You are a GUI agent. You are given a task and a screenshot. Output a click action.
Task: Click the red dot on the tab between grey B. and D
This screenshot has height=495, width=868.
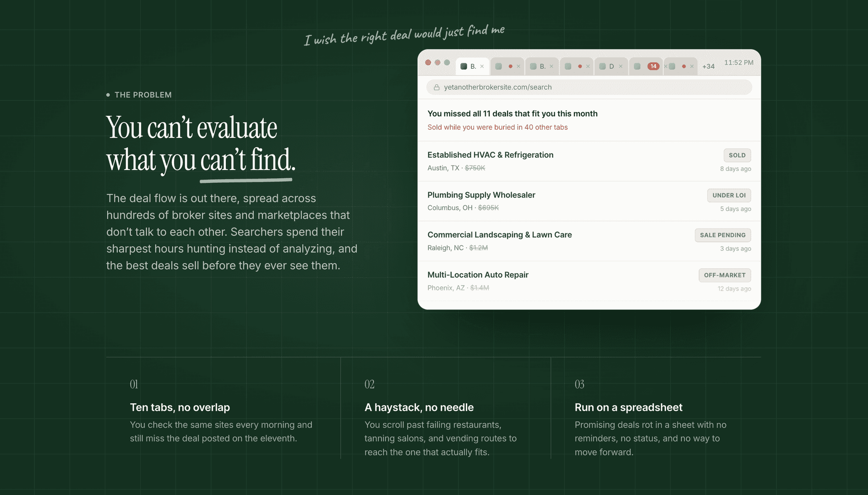coord(580,66)
